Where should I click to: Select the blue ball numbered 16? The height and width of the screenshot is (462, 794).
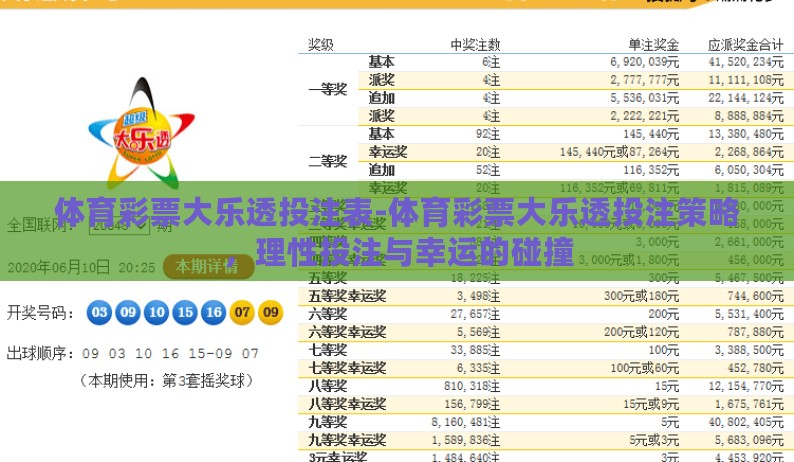click(x=214, y=313)
